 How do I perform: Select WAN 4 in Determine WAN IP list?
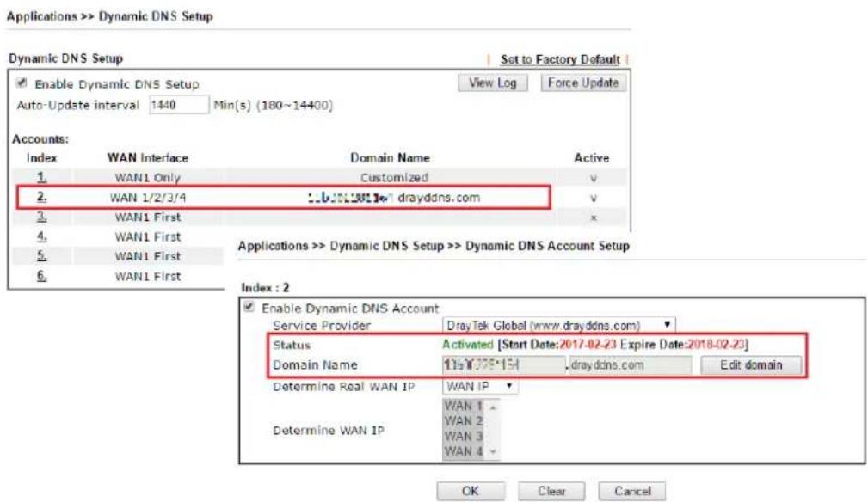(464, 451)
